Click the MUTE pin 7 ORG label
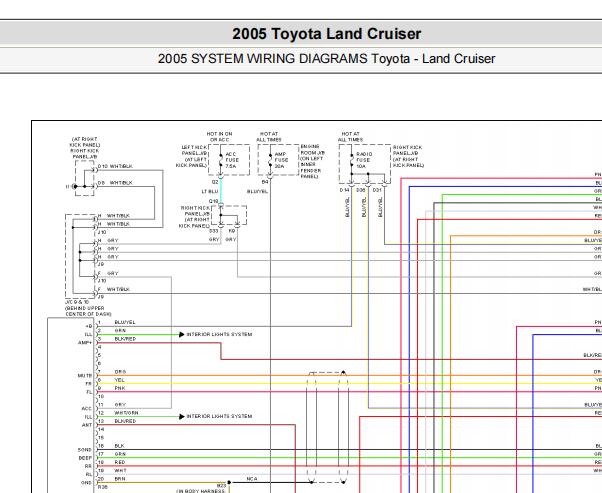The image size is (602, 493). pos(120,372)
